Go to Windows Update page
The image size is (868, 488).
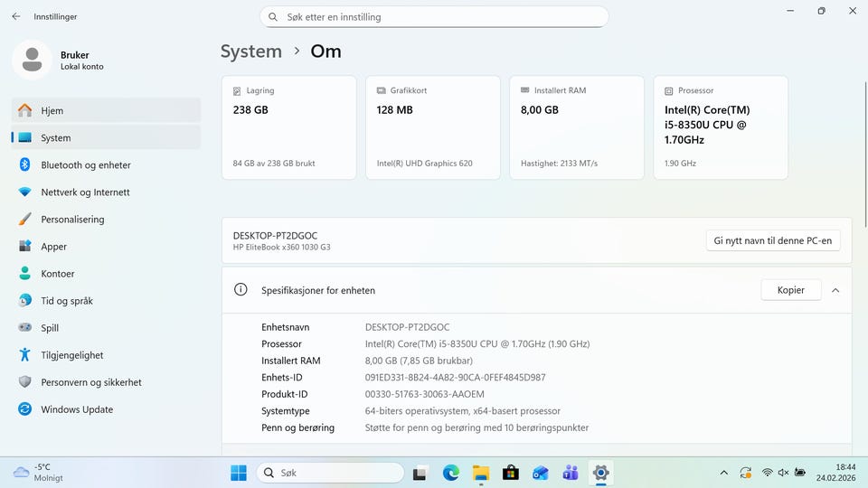[x=77, y=409]
